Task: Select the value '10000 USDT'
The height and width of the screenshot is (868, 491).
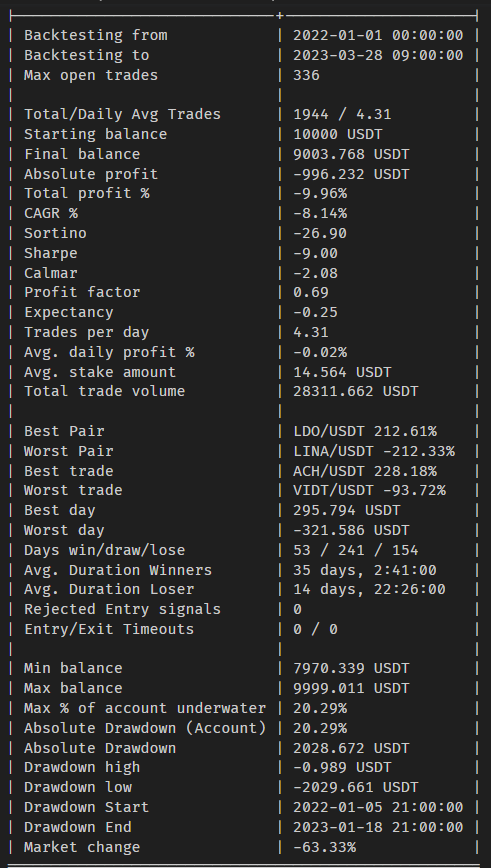Action: [338, 135]
